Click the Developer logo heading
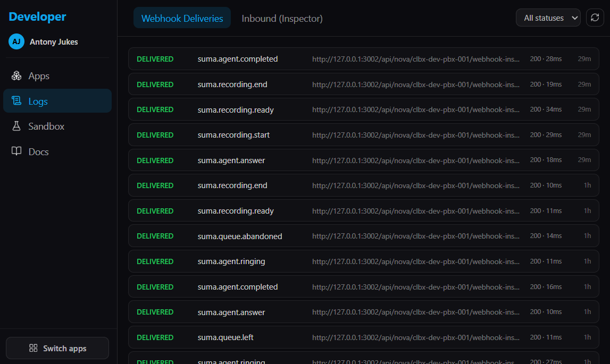The width and height of the screenshot is (610, 364). coord(37,16)
